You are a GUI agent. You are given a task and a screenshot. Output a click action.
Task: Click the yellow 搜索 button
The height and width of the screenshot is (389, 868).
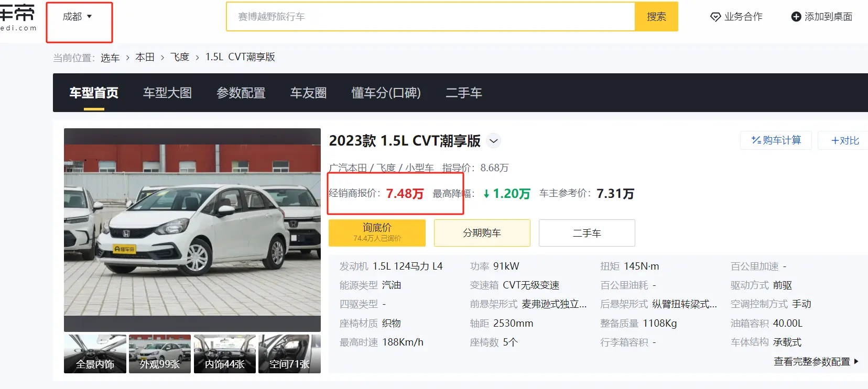(656, 17)
